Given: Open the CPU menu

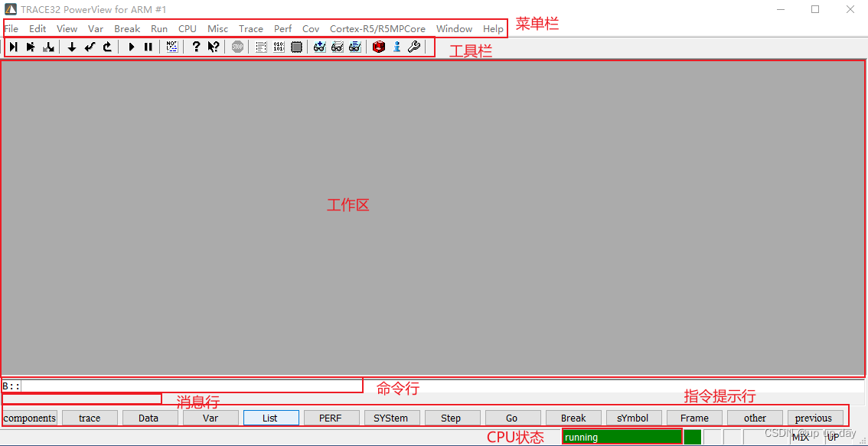Looking at the screenshot, I should tap(187, 29).
